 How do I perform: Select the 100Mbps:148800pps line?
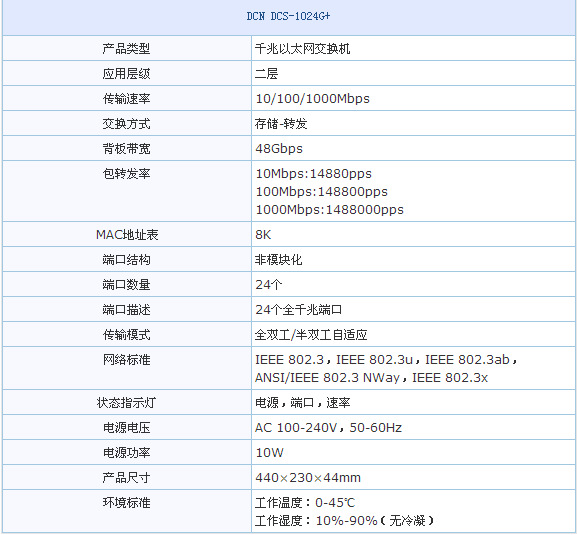tap(322, 192)
